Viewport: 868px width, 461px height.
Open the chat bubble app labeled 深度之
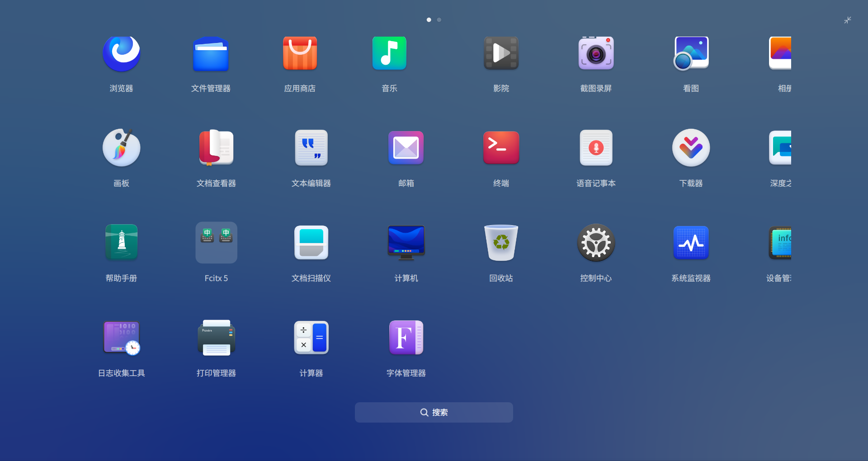[780, 148]
